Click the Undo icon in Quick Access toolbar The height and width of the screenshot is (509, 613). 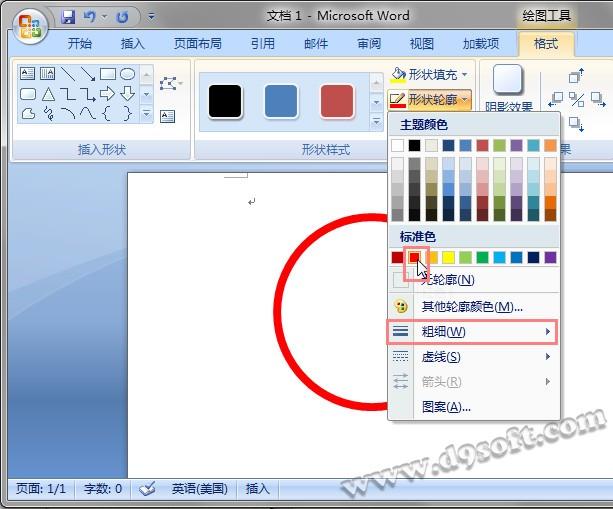(90, 17)
